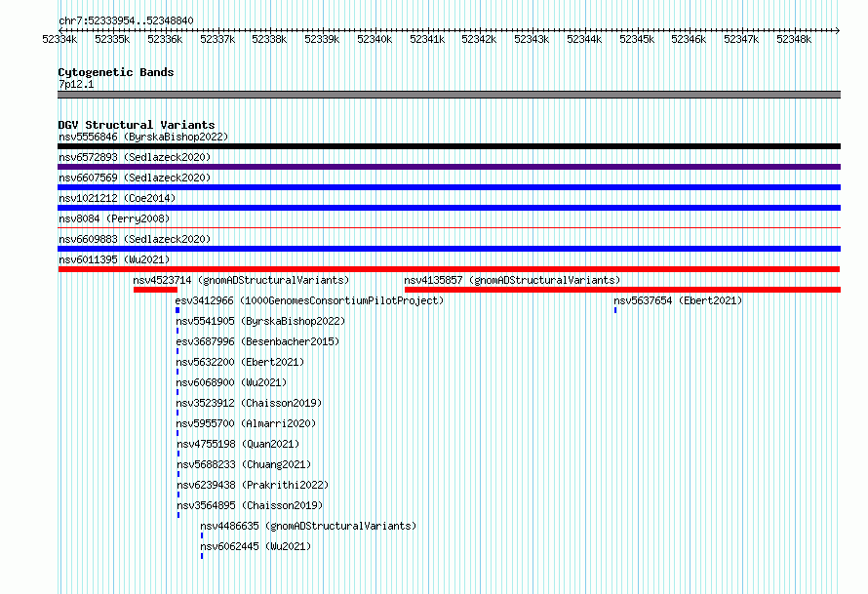
Task: Click the 52348k ruler tick label
Action: click(x=794, y=39)
